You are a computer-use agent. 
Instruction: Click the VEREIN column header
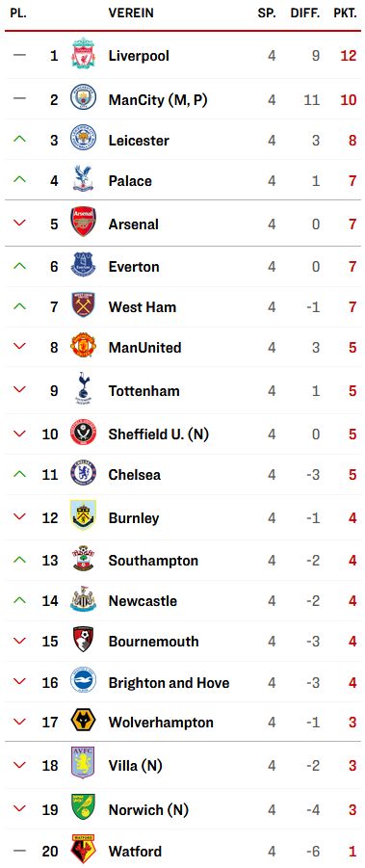131,13
